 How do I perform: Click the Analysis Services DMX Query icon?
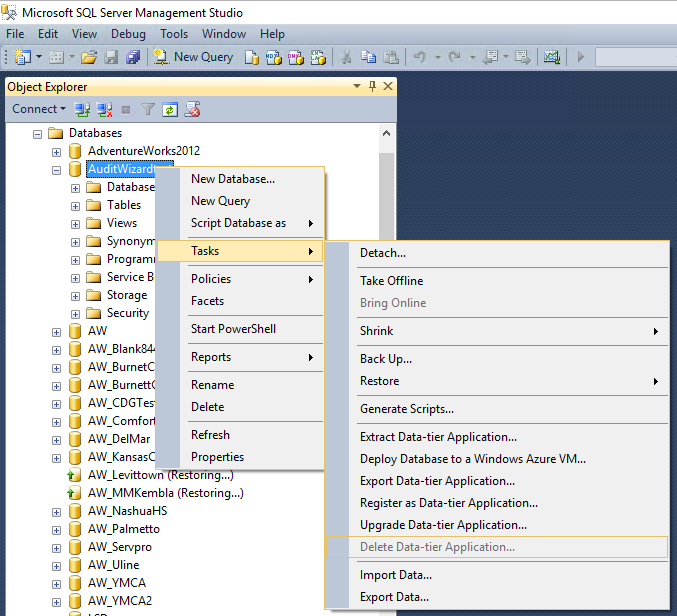pos(296,57)
